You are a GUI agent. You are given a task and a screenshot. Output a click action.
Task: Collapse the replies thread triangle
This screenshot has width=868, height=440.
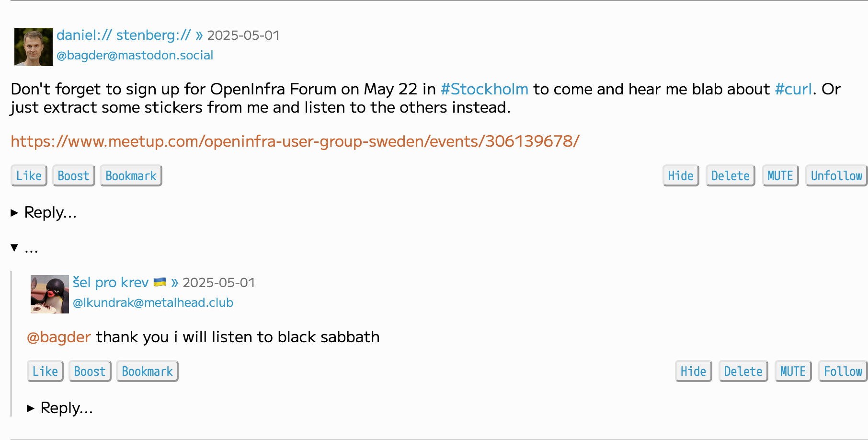tap(14, 248)
